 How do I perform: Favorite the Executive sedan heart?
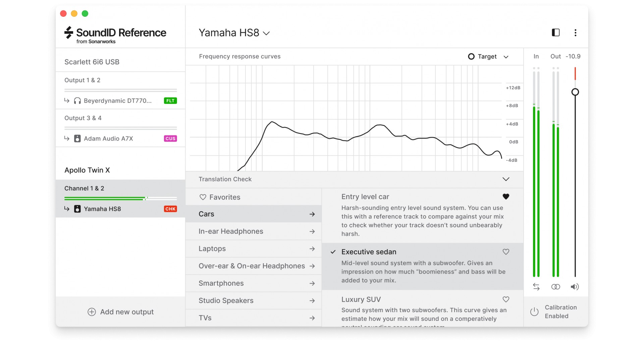(506, 252)
